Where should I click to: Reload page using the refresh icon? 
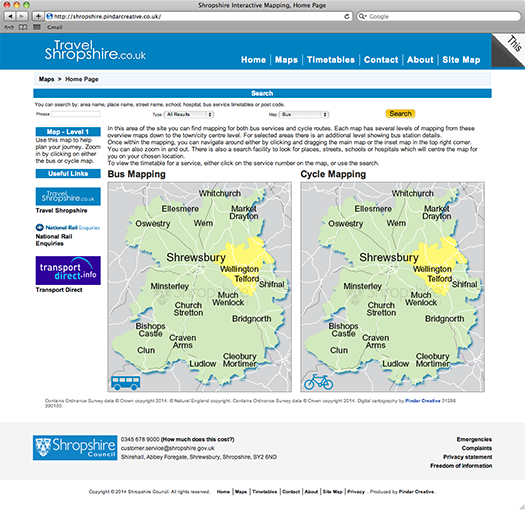coord(347,16)
